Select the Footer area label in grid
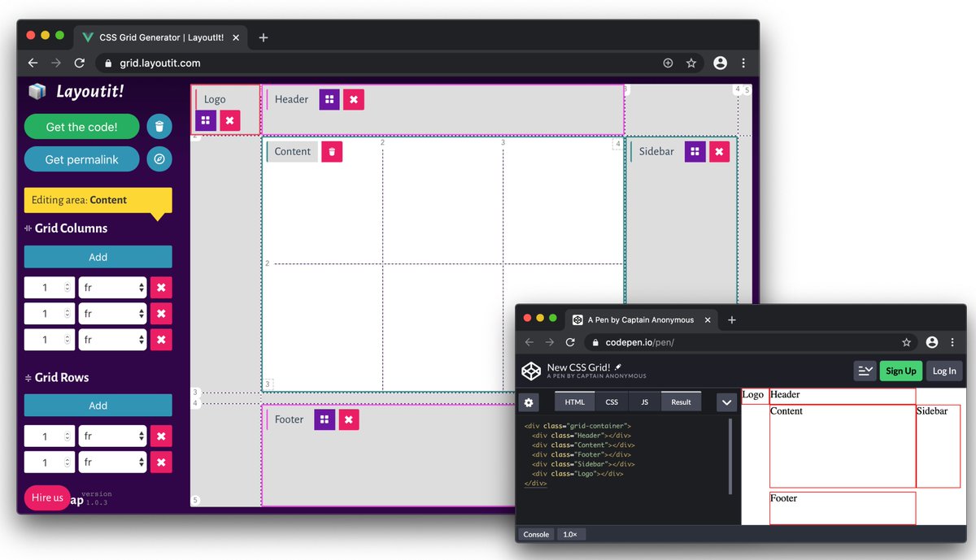Viewport: 976px width, 560px height. pos(289,419)
